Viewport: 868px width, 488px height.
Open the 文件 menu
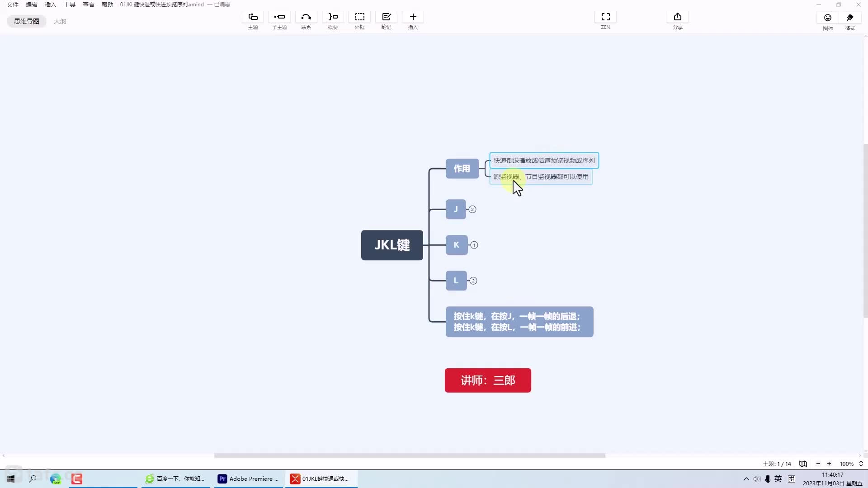(x=13, y=5)
